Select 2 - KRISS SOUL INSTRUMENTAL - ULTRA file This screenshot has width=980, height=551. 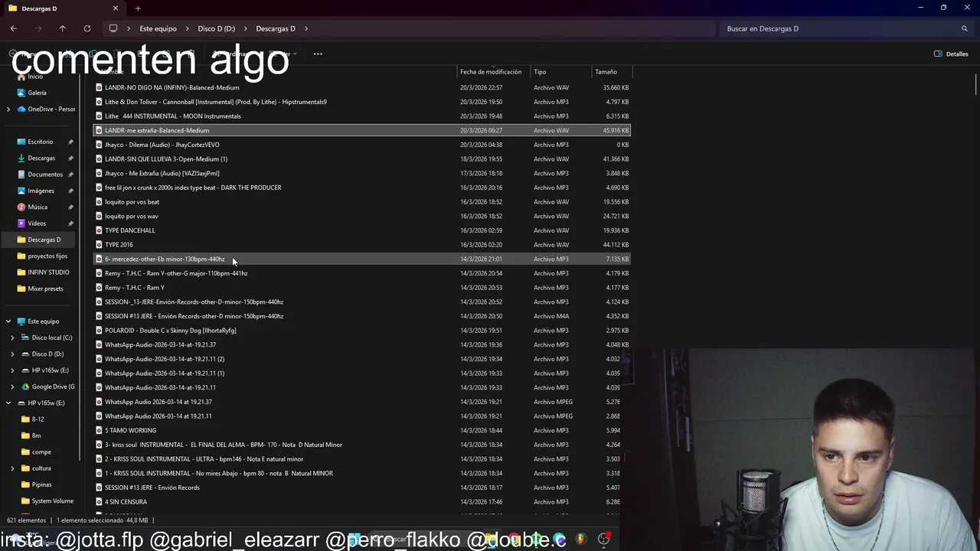tap(204, 459)
